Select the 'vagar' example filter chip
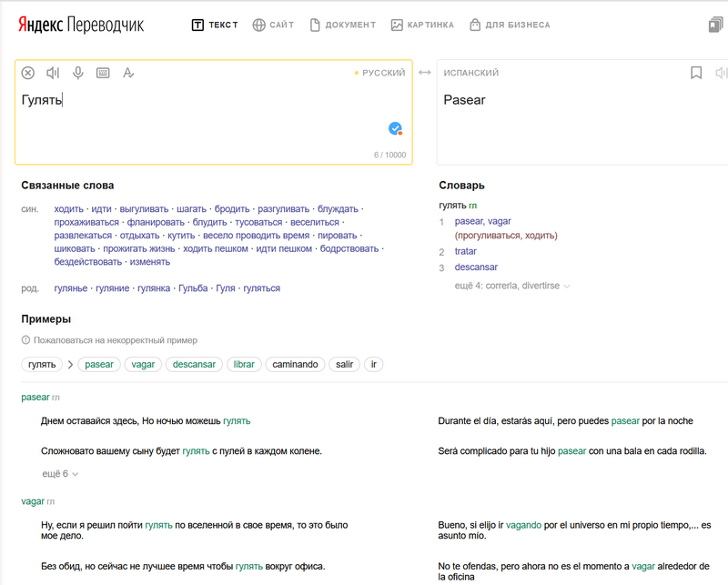 pos(143,364)
